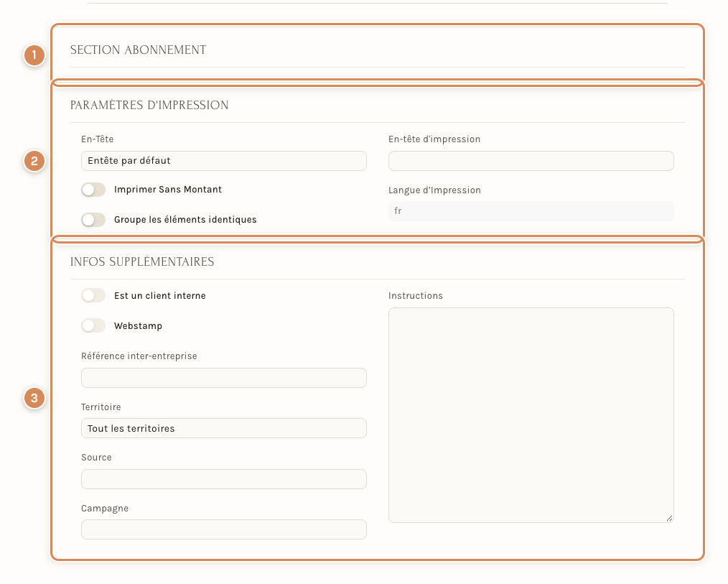Open the En-Tête field showing Entête par défaut
The height and width of the screenshot is (584, 728).
(x=224, y=161)
